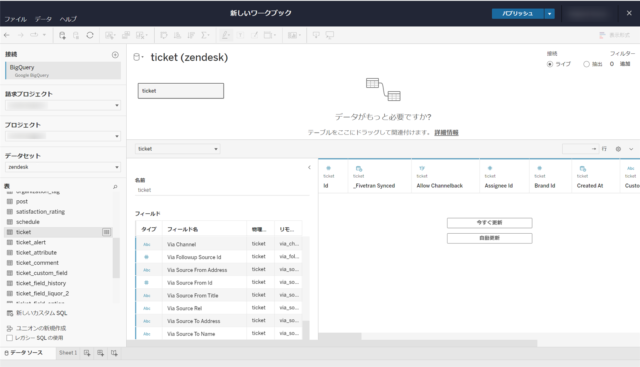This screenshot has width=640, height=367.
Task: Click the Brand Id column header
Action: [544, 186]
